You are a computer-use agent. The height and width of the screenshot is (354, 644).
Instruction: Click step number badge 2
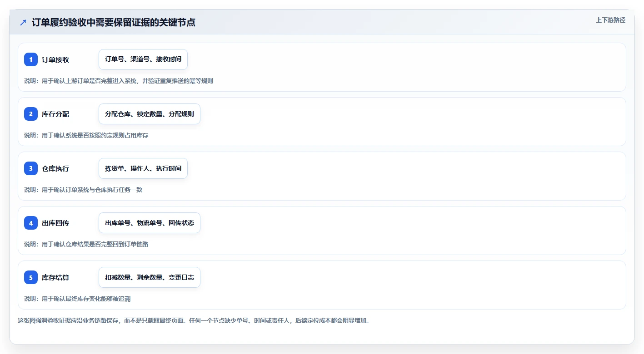tap(31, 114)
